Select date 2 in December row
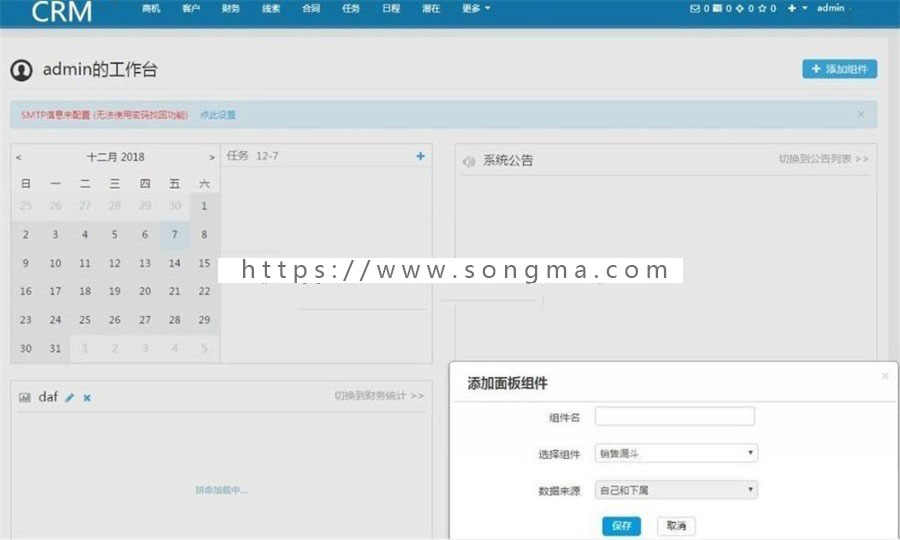The height and width of the screenshot is (540, 900). coord(26,234)
